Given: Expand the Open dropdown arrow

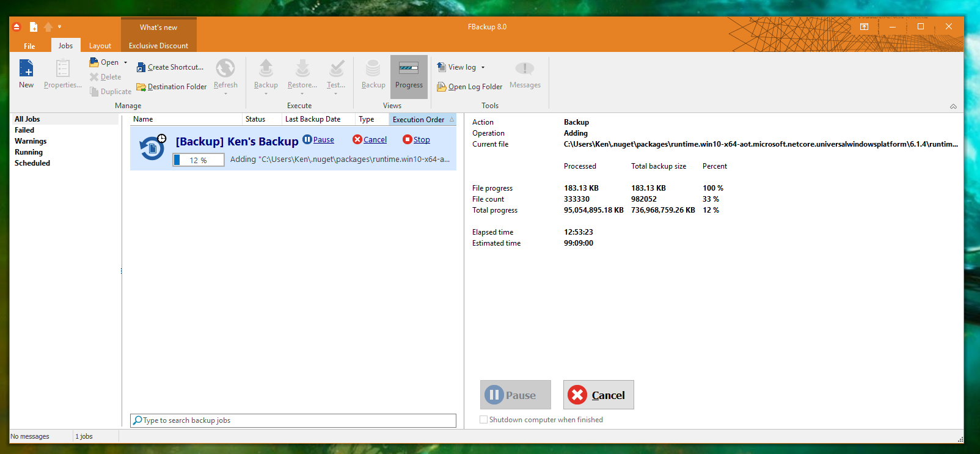Looking at the screenshot, I should (x=126, y=62).
